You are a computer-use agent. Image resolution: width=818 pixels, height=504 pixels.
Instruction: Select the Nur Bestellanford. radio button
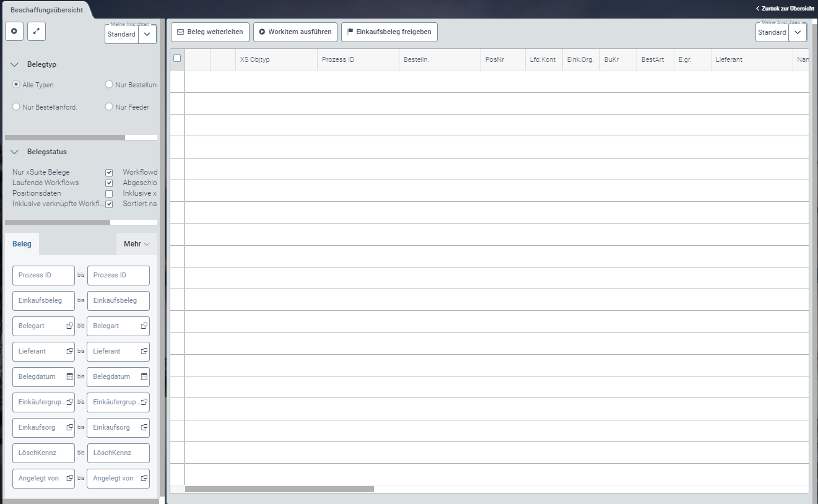17,107
